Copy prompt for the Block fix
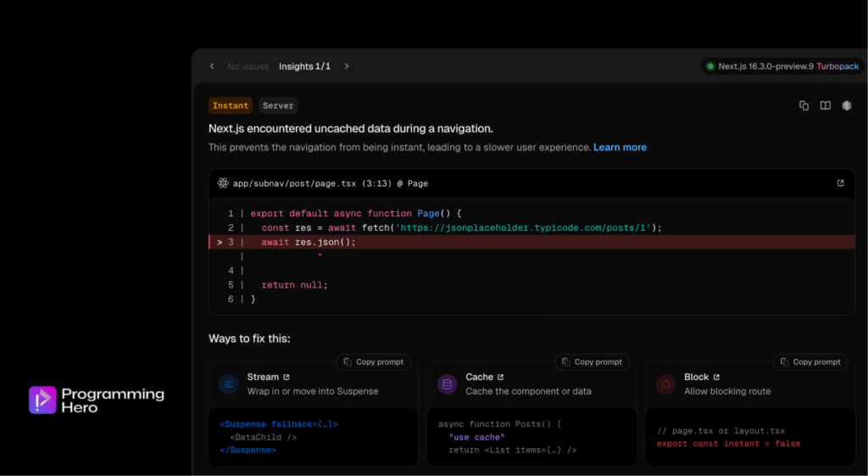 810,361
